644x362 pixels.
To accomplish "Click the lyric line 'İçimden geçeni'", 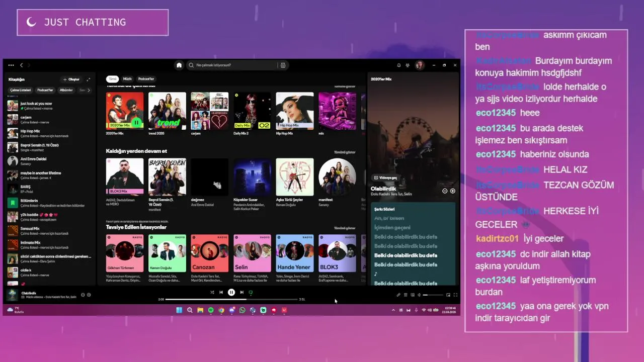I will (x=392, y=227).
